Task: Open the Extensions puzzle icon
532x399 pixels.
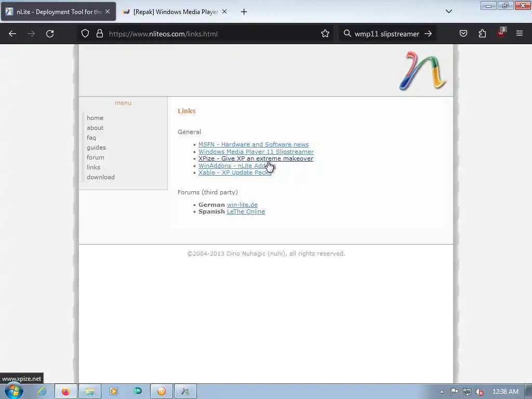Action: [x=482, y=34]
